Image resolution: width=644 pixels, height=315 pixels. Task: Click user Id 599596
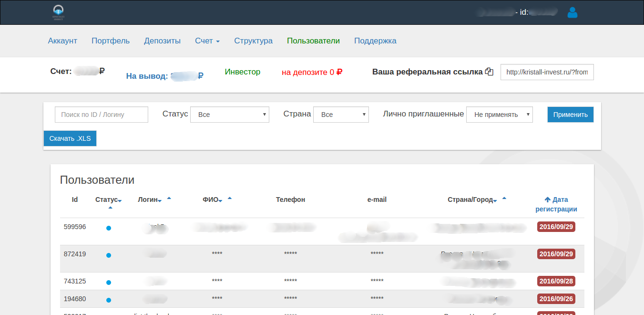coord(75,227)
